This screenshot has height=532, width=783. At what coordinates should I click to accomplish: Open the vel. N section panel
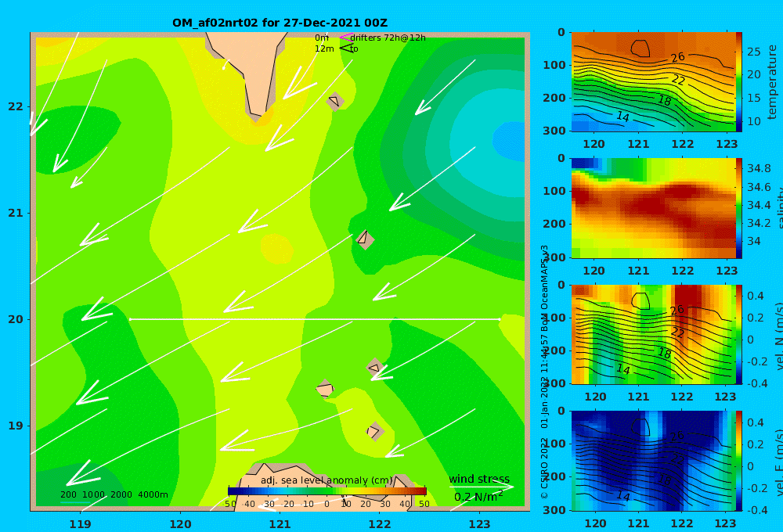pos(653,334)
